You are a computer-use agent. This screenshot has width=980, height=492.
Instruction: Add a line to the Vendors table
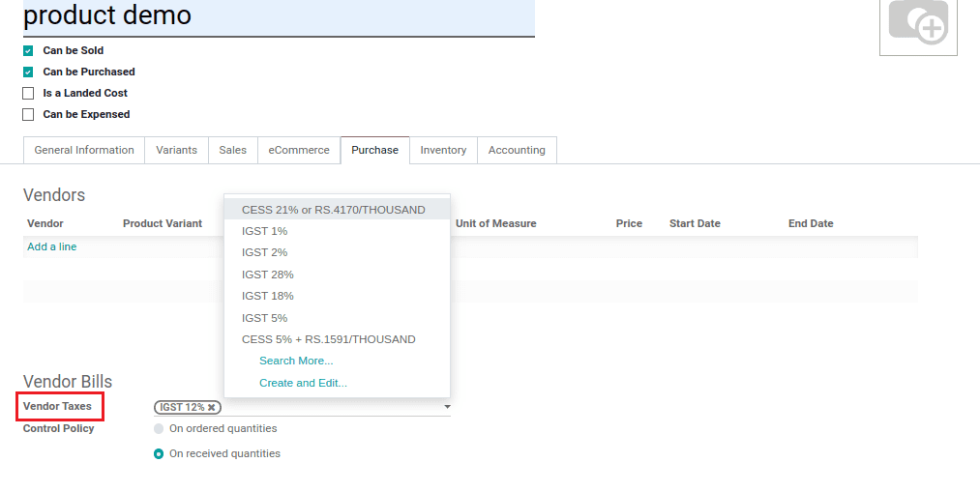point(52,246)
